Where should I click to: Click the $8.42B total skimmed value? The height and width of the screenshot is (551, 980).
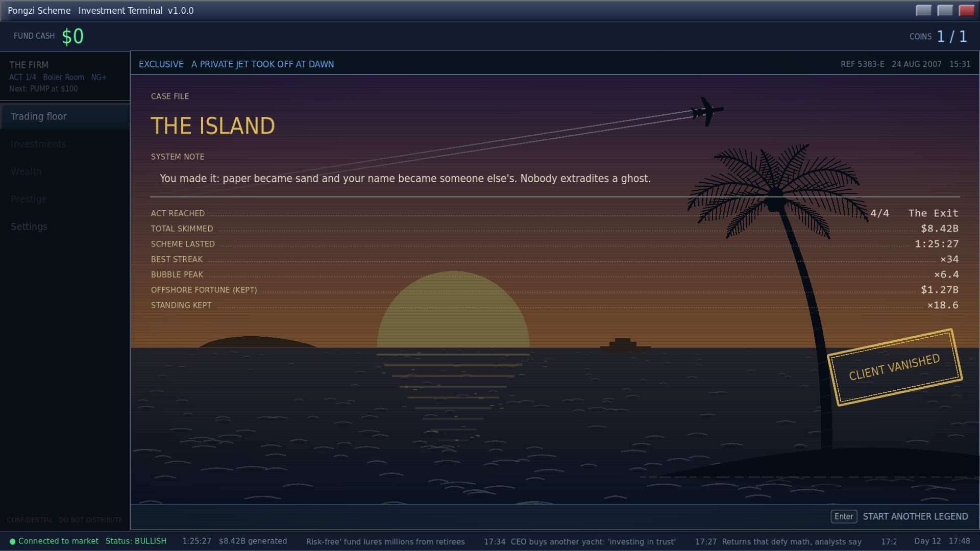(x=940, y=229)
